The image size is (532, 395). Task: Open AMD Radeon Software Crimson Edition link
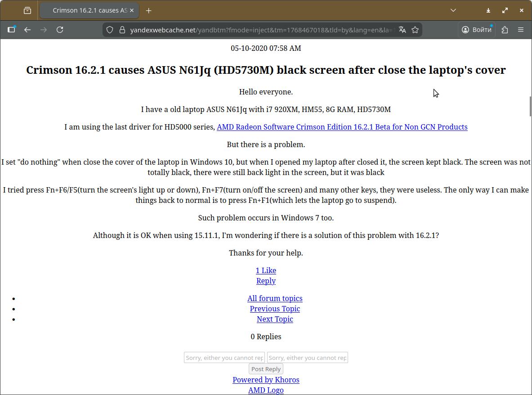342,127
